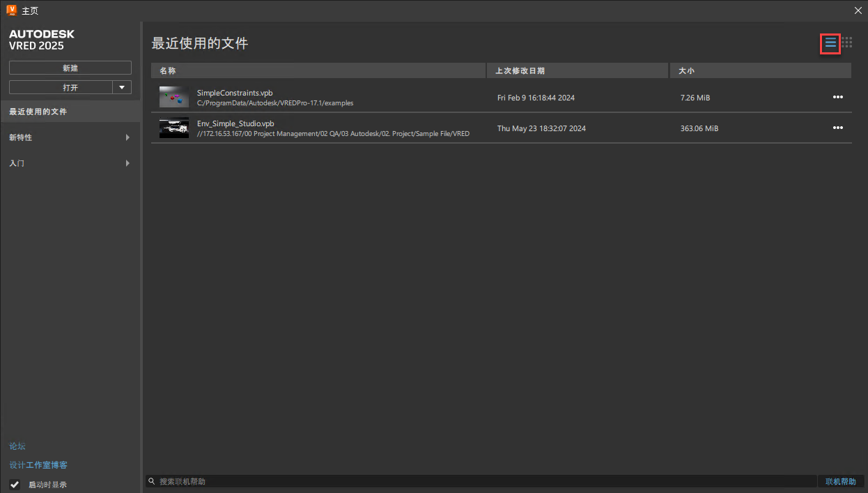Open the 论坛 link

pos(17,446)
